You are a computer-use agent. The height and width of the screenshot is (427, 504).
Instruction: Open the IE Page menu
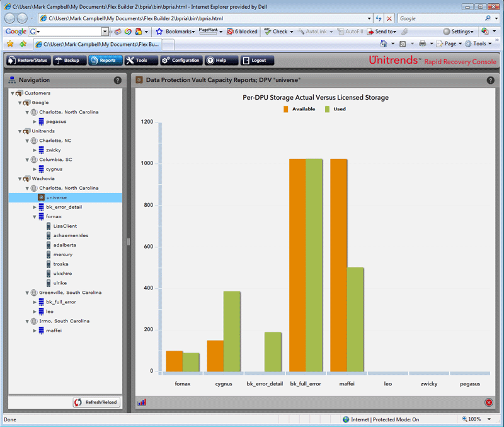pyautogui.click(x=449, y=44)
